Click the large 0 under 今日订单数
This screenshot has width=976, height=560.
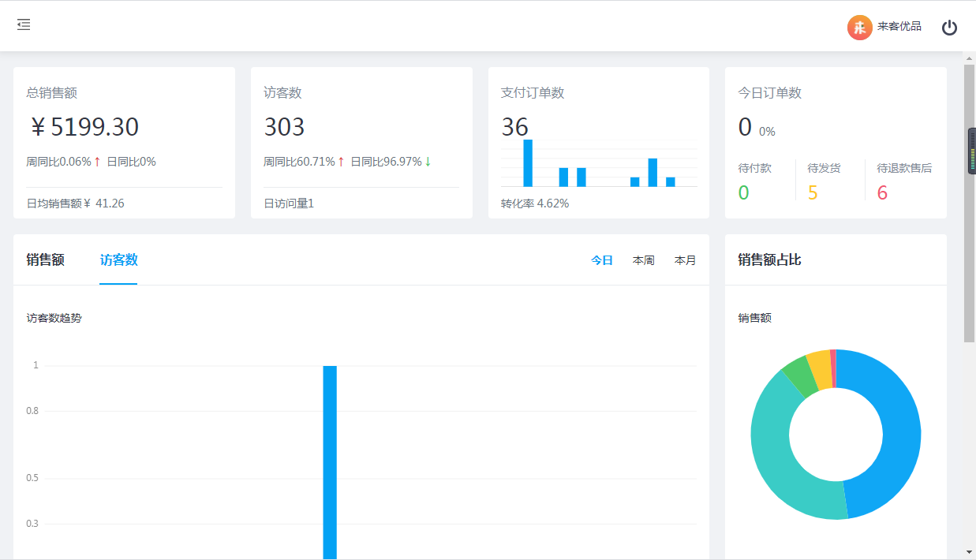click(745, 127)
